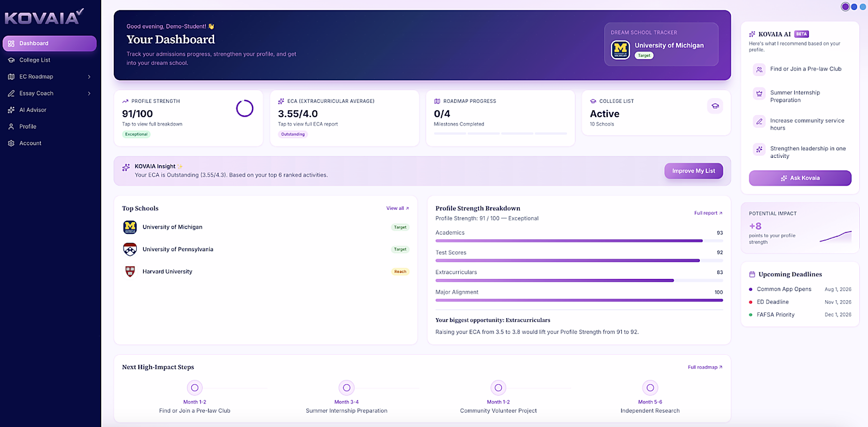The image size is (868, 427).
Task: Click the Month 3-4 Summer Internship step circle
Action: click(x=347, y=388)
